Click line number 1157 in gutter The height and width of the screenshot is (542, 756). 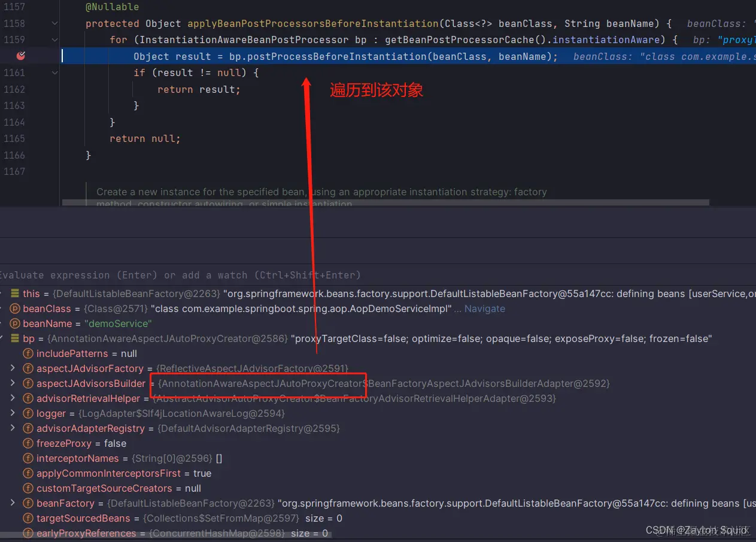(14, 7)
